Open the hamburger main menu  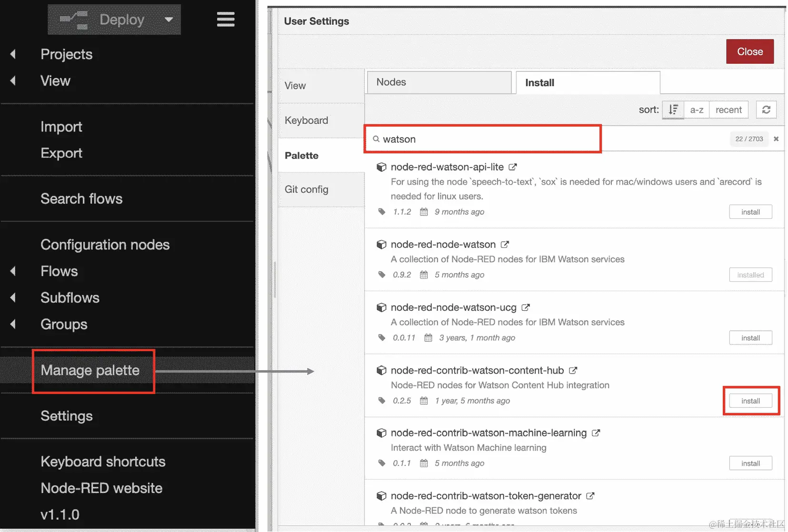(x=225, y=19)
